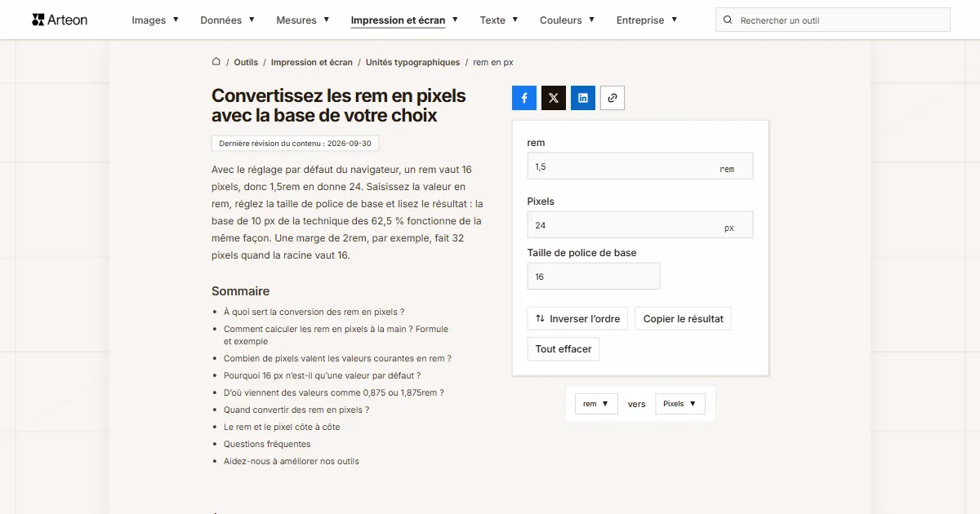
Task: Jump to Comment calculer les rem section
Action: (336, 335)
